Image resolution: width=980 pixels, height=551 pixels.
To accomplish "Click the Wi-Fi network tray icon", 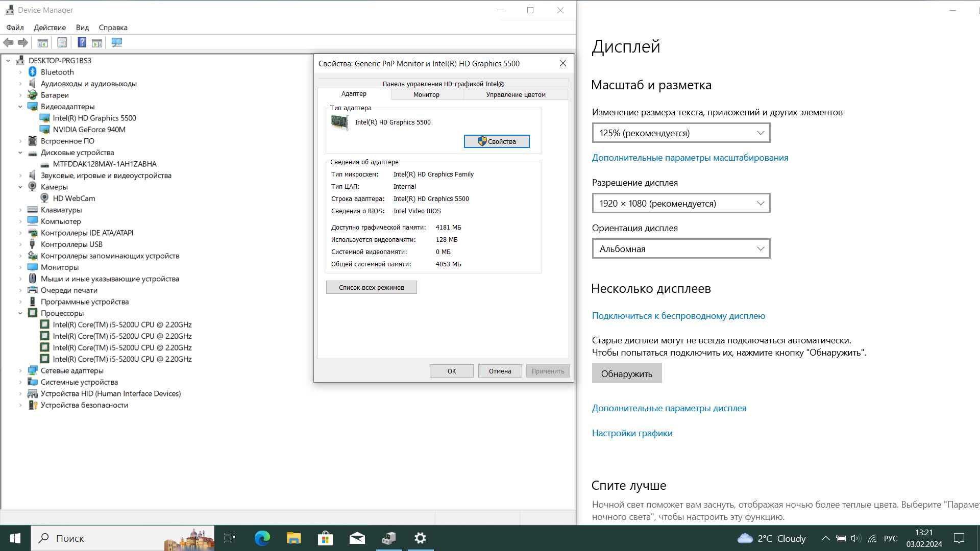I will click(x=872, y=538).
